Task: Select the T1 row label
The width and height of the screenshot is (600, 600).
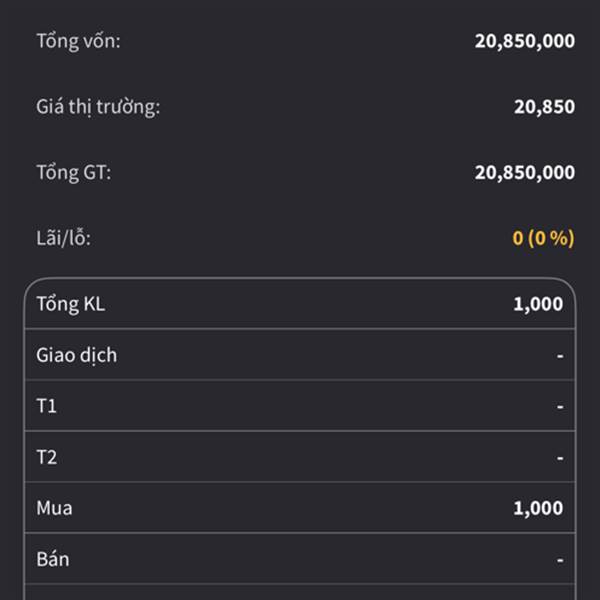Action: 47,406
